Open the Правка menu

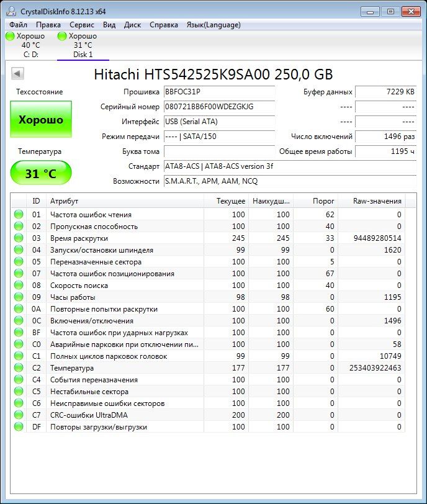point(48,25)
